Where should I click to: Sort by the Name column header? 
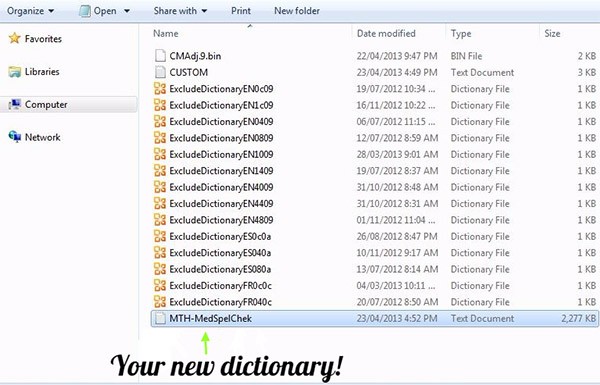(166, 34)
